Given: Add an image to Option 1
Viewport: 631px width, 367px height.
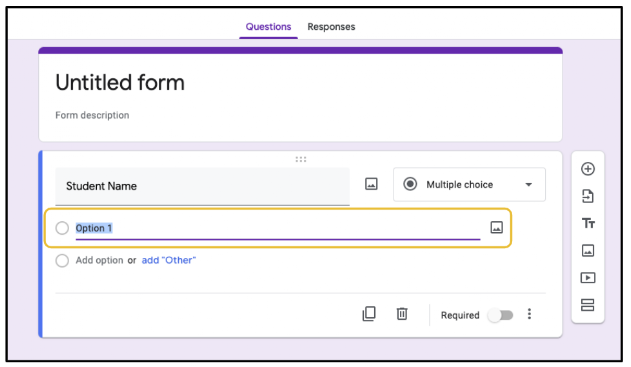Looking at the screenshot, I should (497, 227).
